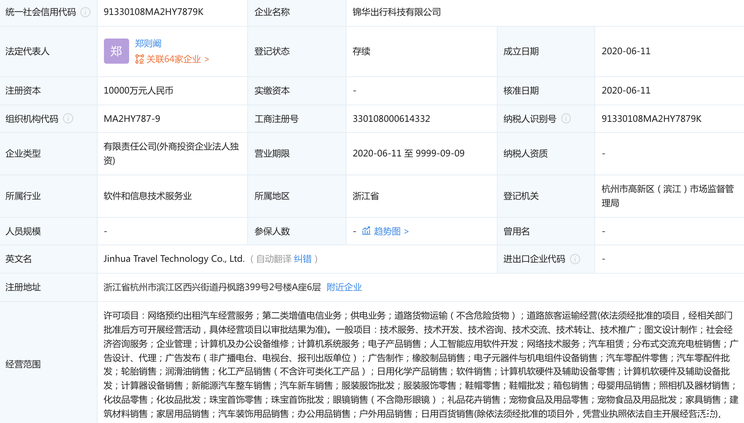Select registered address 浙江省杭州市滨江区西兴街道丹枫路399号
Image resolution: width=744 pixels, height=423 pixels.
coord(212,287)
